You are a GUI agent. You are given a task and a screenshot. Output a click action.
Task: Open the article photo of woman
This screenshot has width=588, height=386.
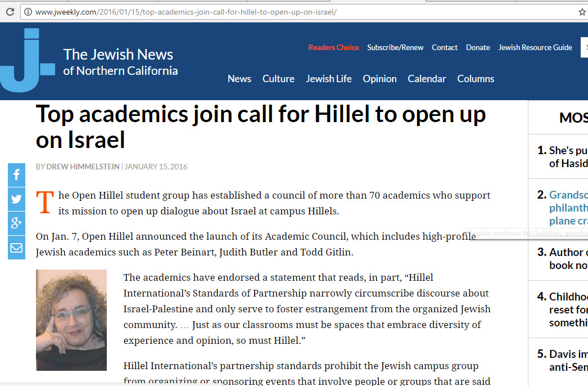pos(71,320)
